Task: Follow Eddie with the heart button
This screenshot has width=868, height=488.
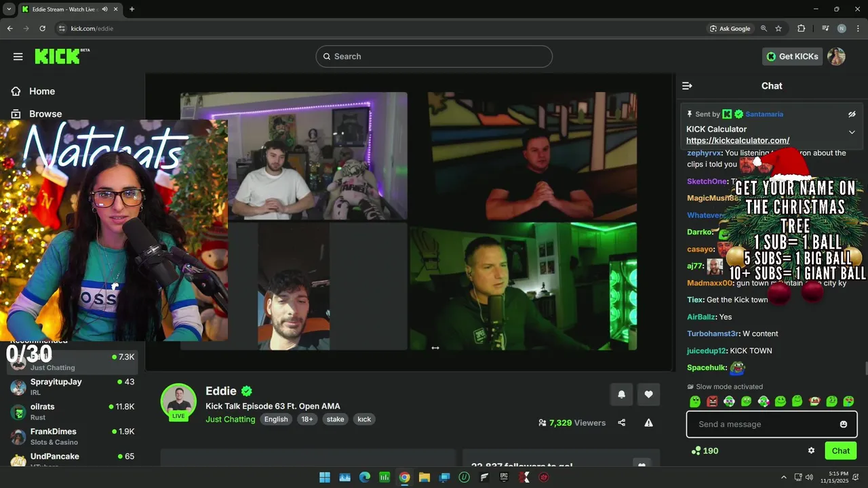Action: pyautogui.click(x=648, y=394)
